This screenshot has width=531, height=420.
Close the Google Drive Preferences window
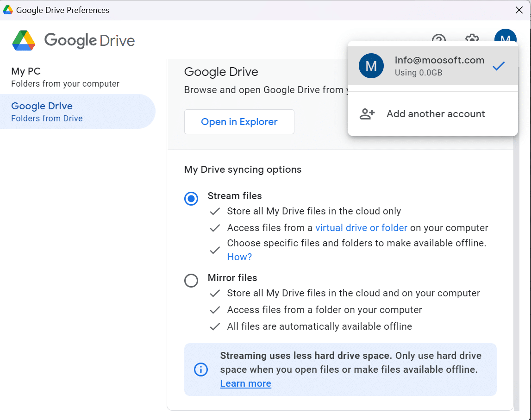(x=519, y=10)
